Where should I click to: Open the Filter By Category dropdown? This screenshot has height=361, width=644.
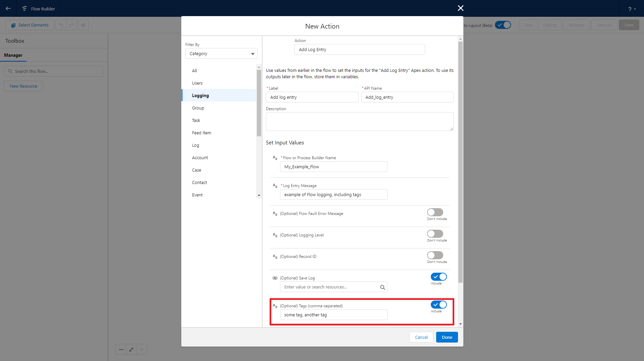pyautogui.click(x=222, y=53)
